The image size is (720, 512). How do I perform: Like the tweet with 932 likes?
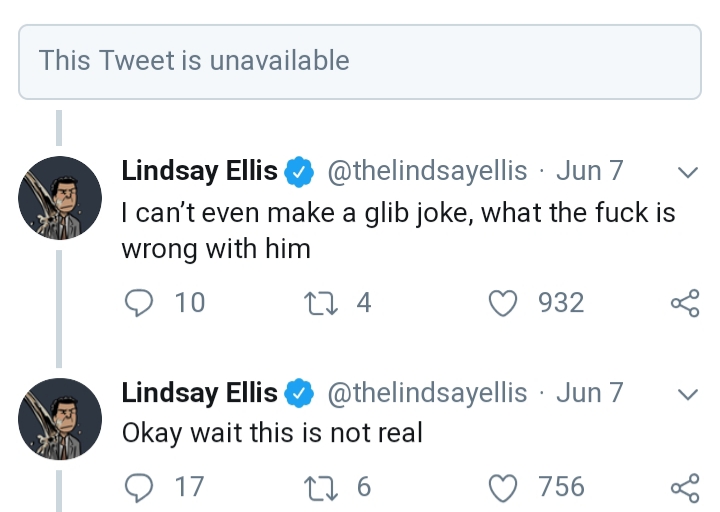click(502, 303)
